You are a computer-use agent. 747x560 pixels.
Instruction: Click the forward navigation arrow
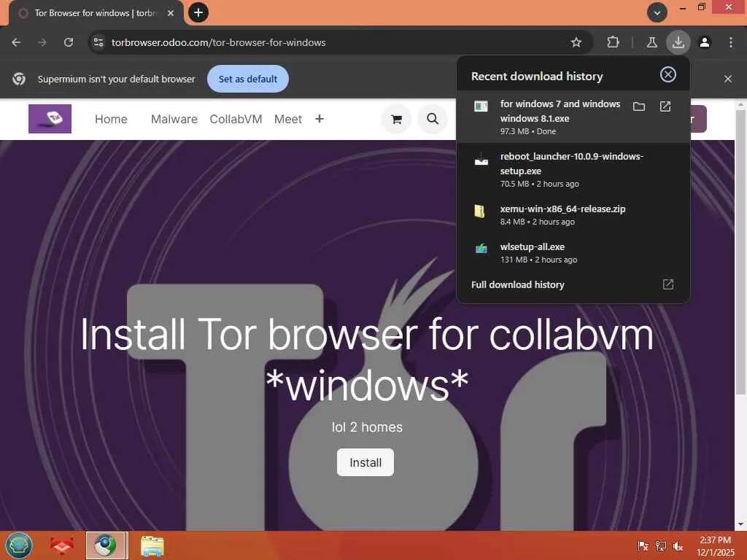[x=42, y=42]
